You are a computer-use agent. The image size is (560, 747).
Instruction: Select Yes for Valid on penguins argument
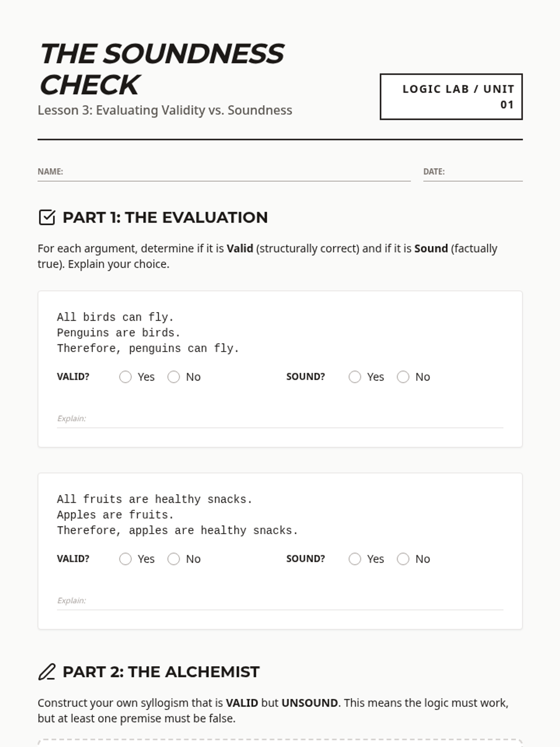pyautogui.click(x=126, y=377)
